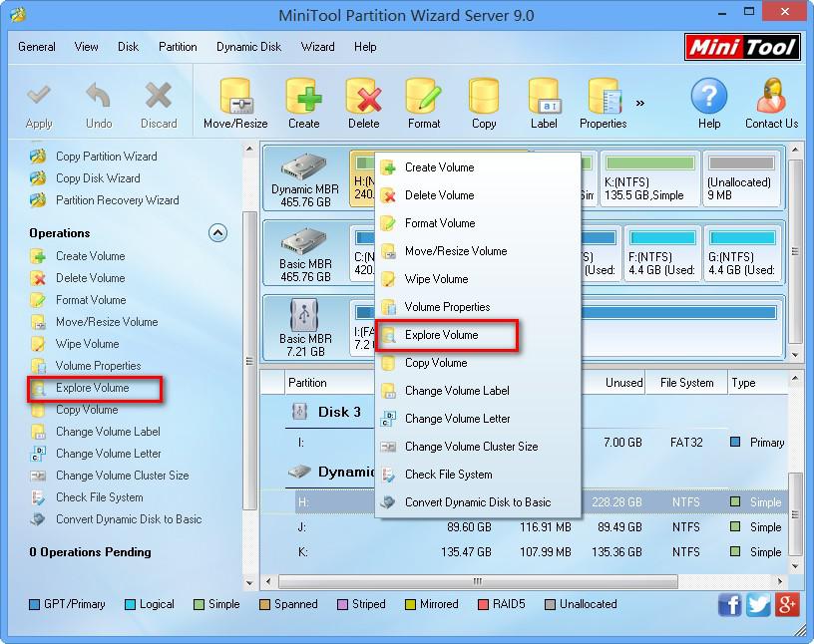Click Volume Properties in Operations sidebar

[98, 365]
